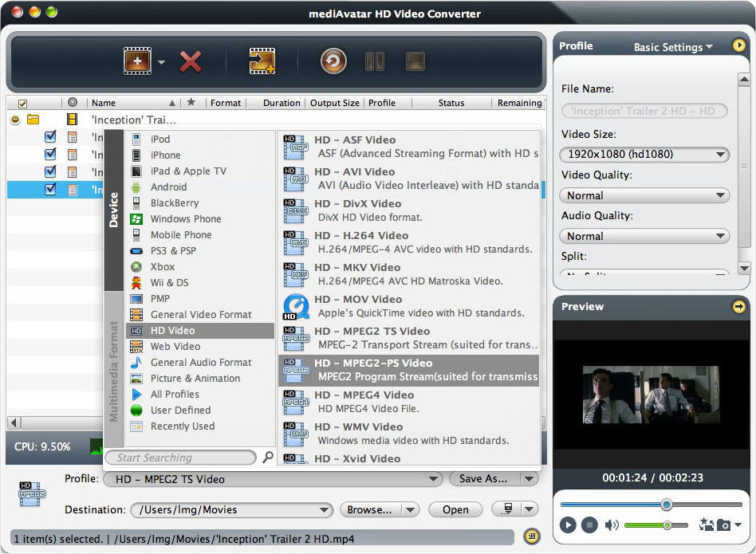
Task: Open the Audio Quality dropdown
Action: (x=644, y=236)
